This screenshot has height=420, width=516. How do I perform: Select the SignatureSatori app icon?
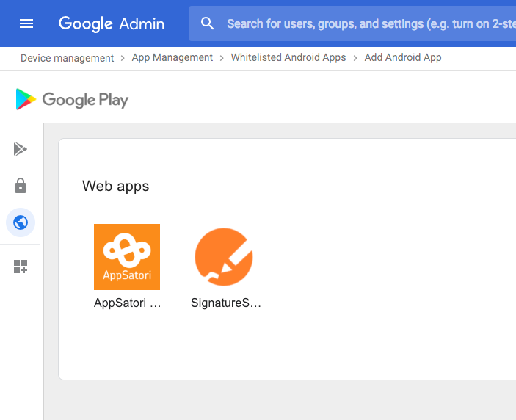tap(224, 257)
